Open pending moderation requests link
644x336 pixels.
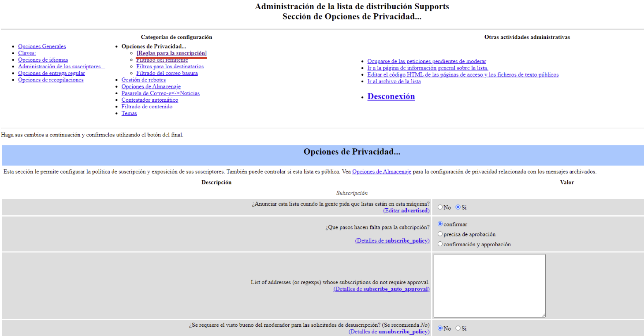coord(427,61)
